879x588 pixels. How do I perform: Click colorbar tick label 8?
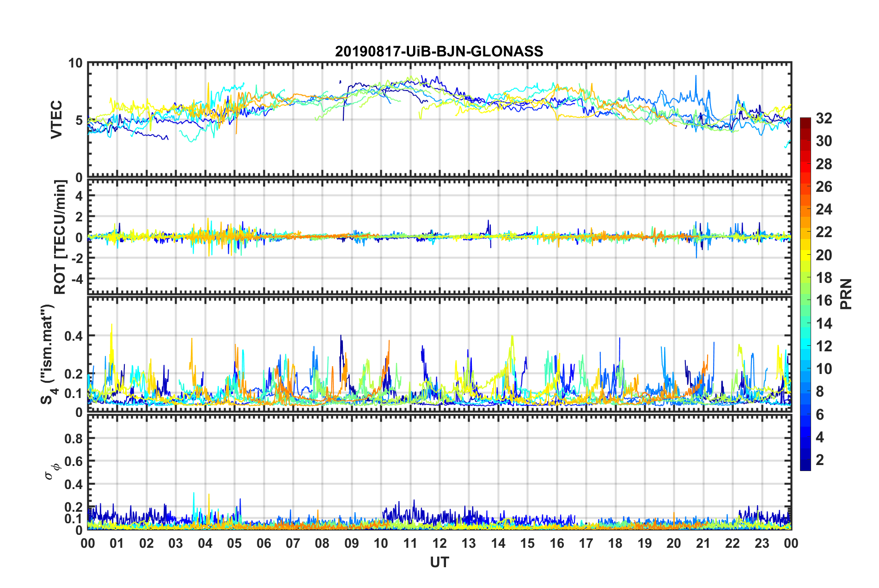[x=820, y=392]
